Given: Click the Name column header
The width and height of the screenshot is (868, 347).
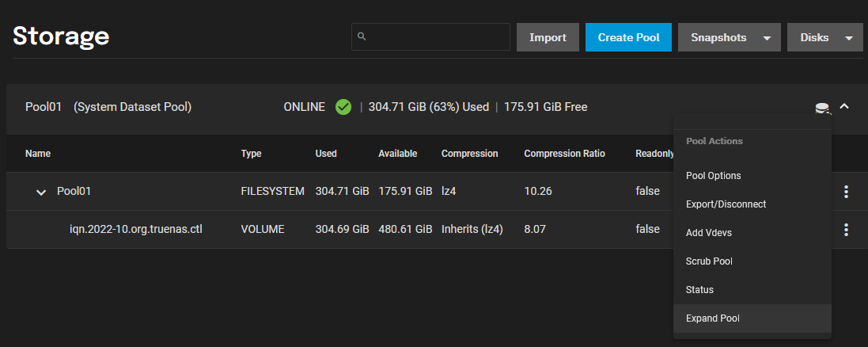Looking at the screenshot, I should pos(38,154).
